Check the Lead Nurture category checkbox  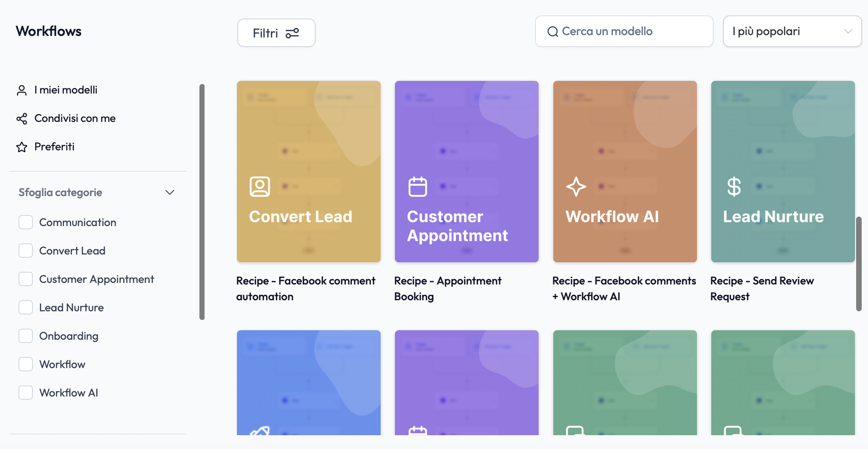click(x=26, y=307)
